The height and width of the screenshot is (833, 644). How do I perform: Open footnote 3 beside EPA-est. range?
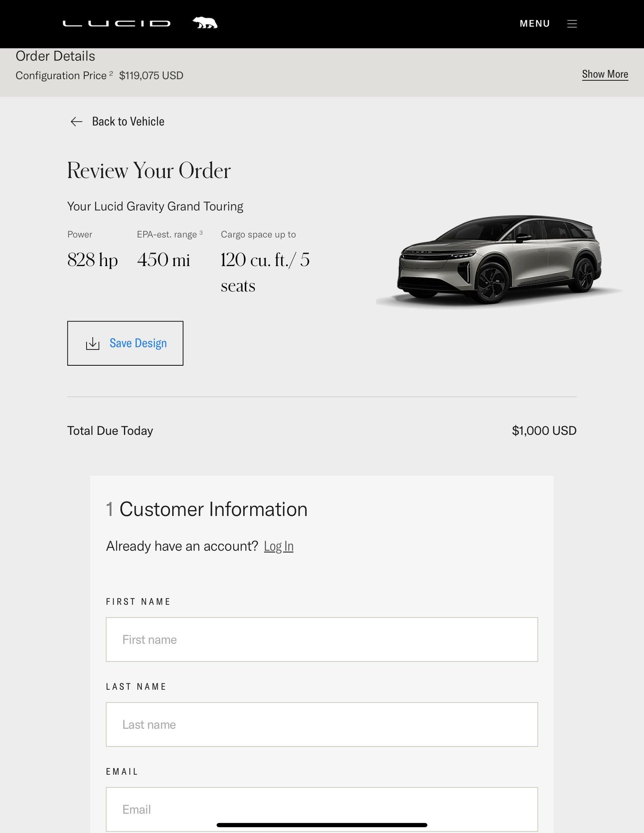pyautogui.click(x=201, y=232)
